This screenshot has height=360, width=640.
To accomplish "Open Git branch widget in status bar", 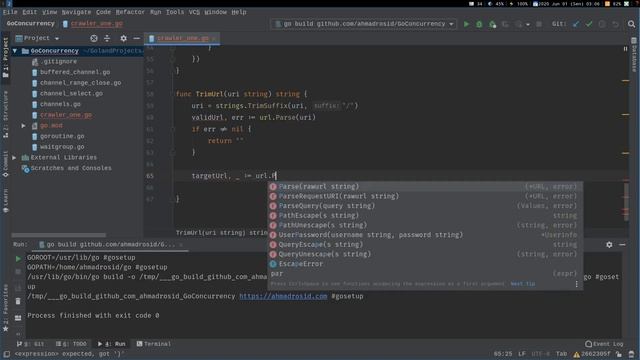I will coord(596,354).
